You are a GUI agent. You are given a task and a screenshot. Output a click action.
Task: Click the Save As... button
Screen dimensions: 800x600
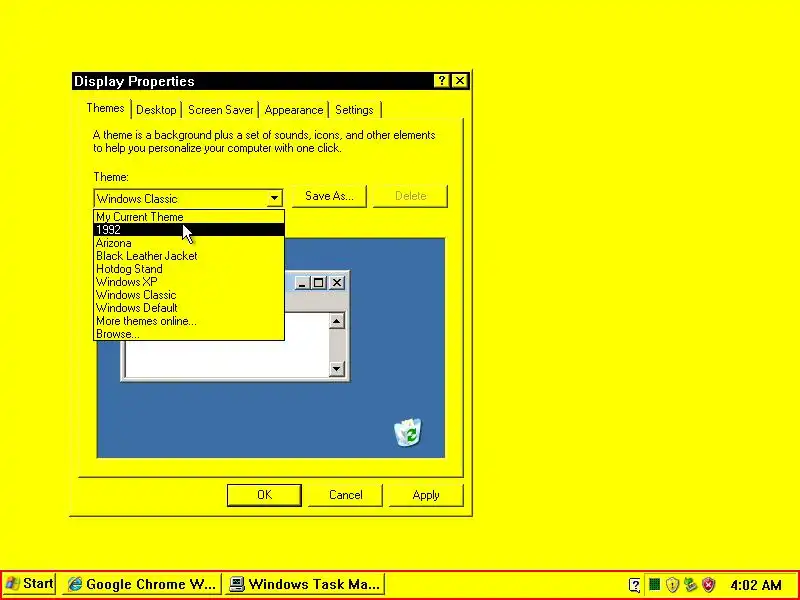[x=329, y=196]
